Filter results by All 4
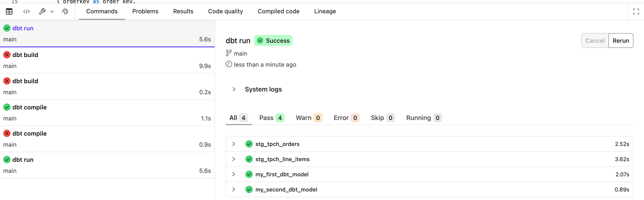The width and height of the screenshot is (644, 200). pos(239,118)
